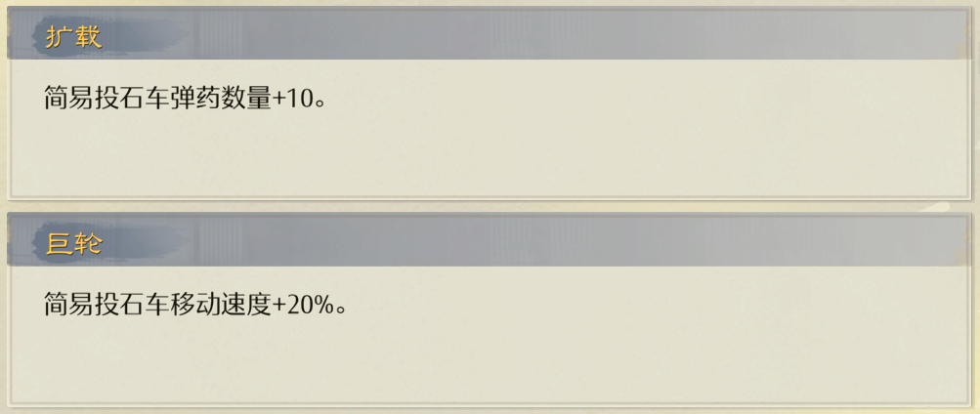Click the 巨轮 skill title
Image resolution: width=980 pixels, height=414 pixels.
[74, 244]
